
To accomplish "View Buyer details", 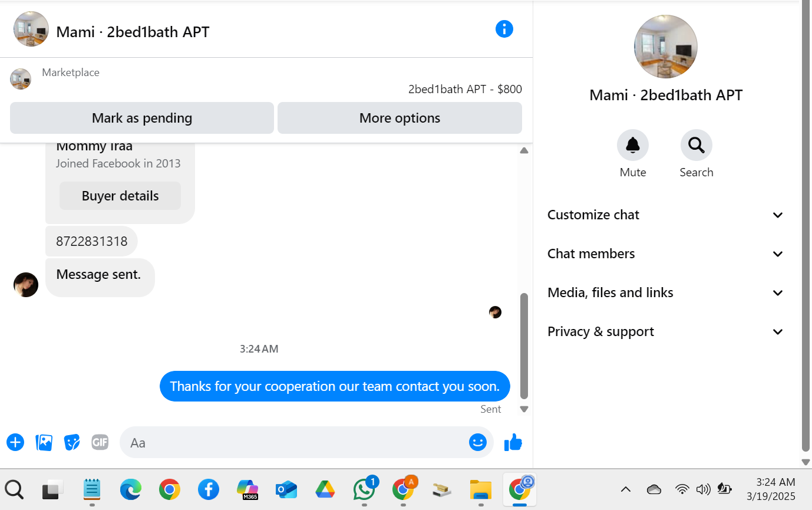I will pyautogui.click(x=120, y=196).
